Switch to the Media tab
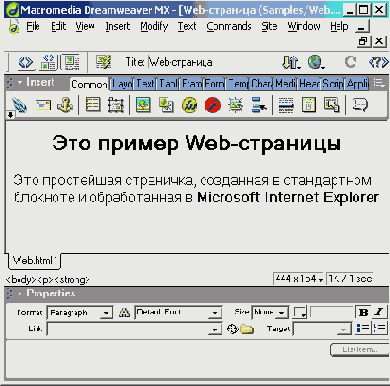Viewport: 390px width, 386px height. pyautogui.click(x=285, y=84)
